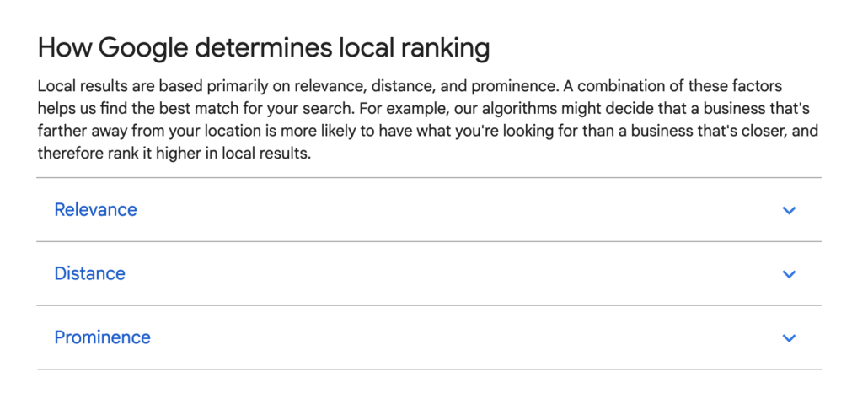Click the blue Prominence label
868x399 pixels.
pos(102,338)
